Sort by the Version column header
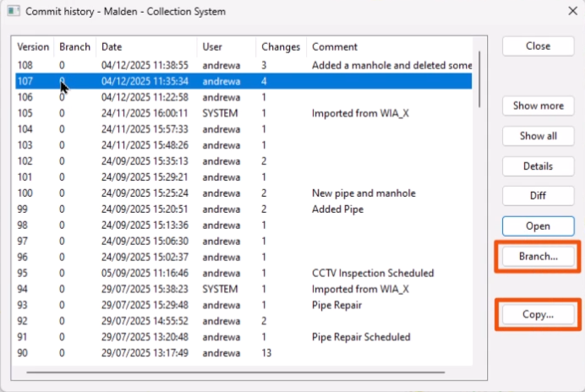The width and height of the screenshot is (585, 392). (x=33, y=47)
